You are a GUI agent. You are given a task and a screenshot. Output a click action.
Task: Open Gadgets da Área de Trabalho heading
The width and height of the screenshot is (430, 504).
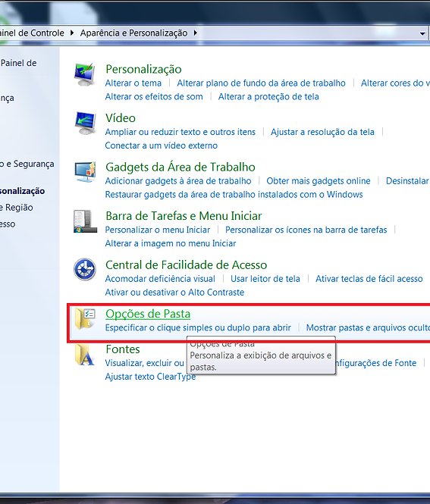point(180,167)
